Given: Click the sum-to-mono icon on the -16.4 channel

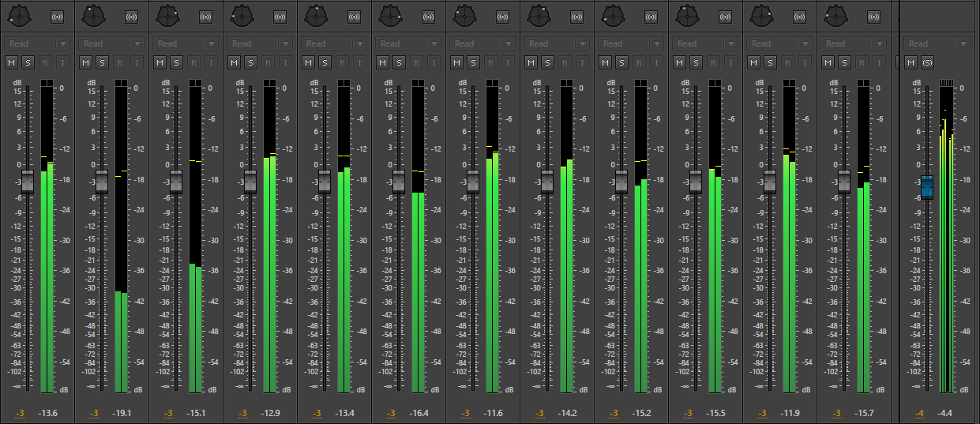Looking at the screenshot, I should (427, 16).
